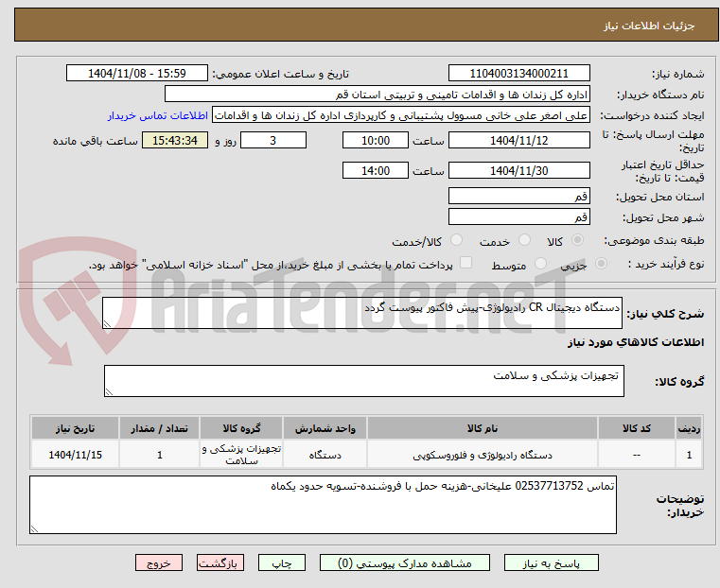Click table cell تجهیزات پزشکی و سلامت

click(241, 455)
